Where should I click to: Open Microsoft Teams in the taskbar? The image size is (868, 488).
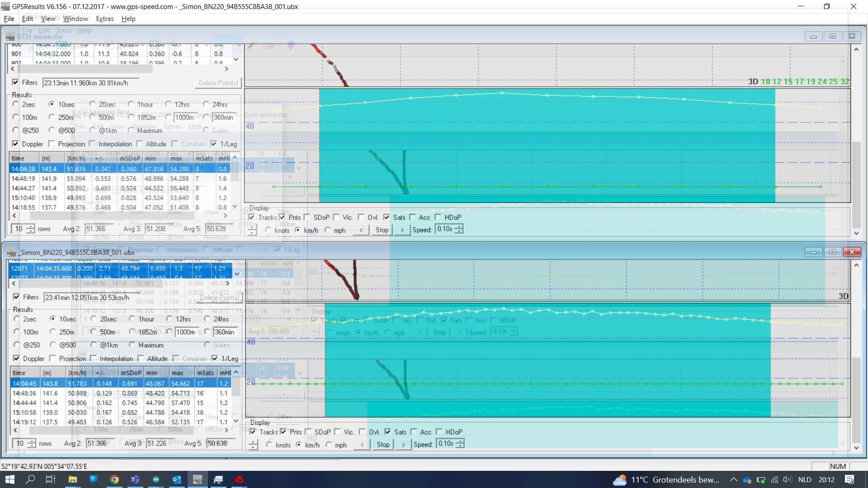click(135, 479)
